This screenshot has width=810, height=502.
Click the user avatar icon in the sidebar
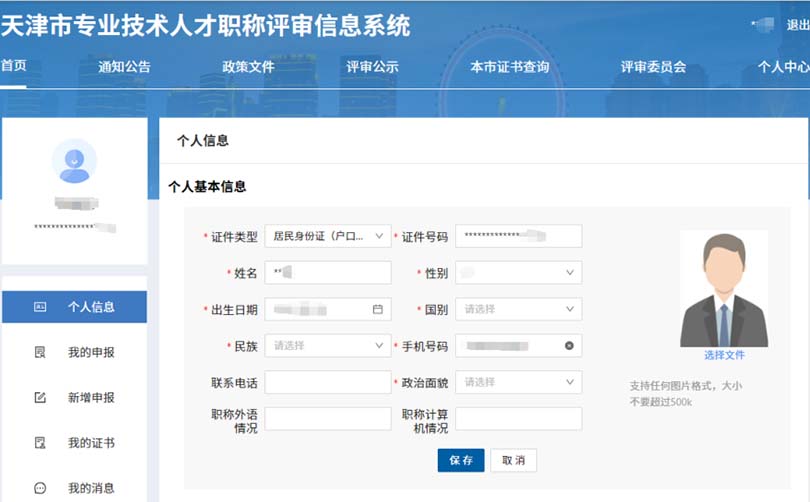pyautogui.click(x=74, y=162)
